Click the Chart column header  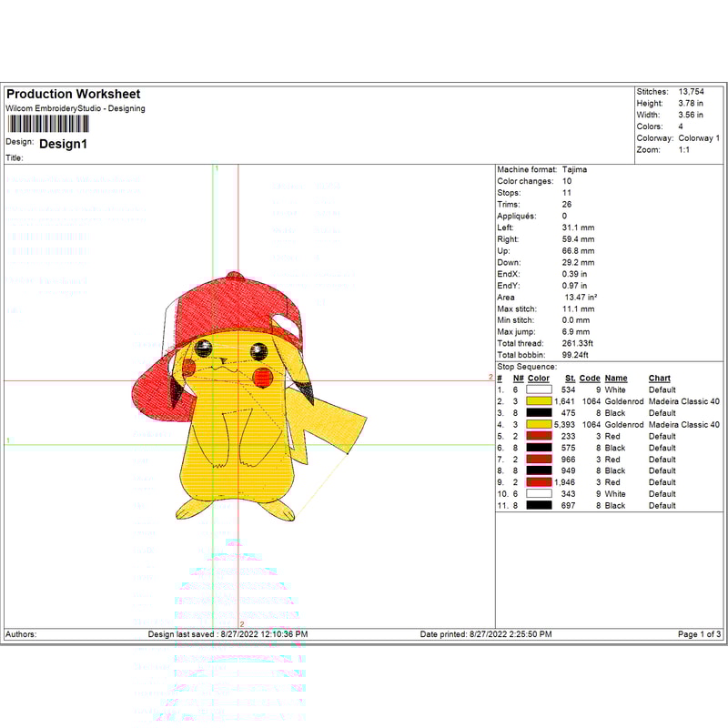[659, 378]
